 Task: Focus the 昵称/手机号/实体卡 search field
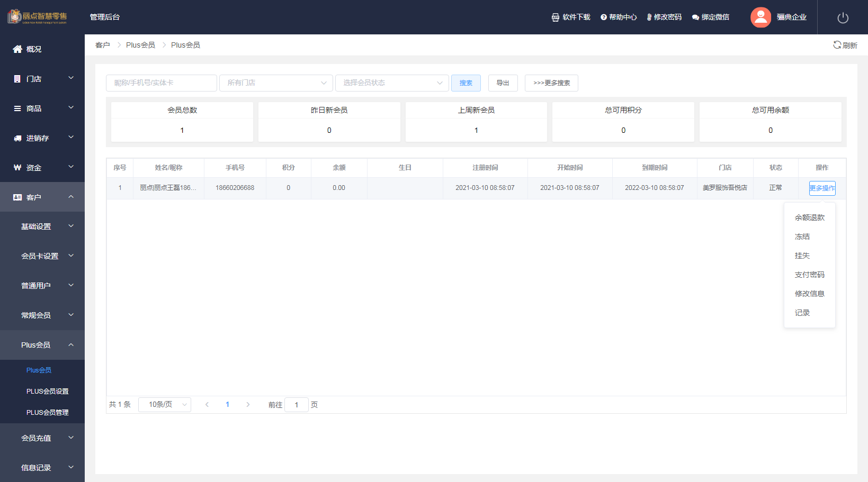click(162, 83)
